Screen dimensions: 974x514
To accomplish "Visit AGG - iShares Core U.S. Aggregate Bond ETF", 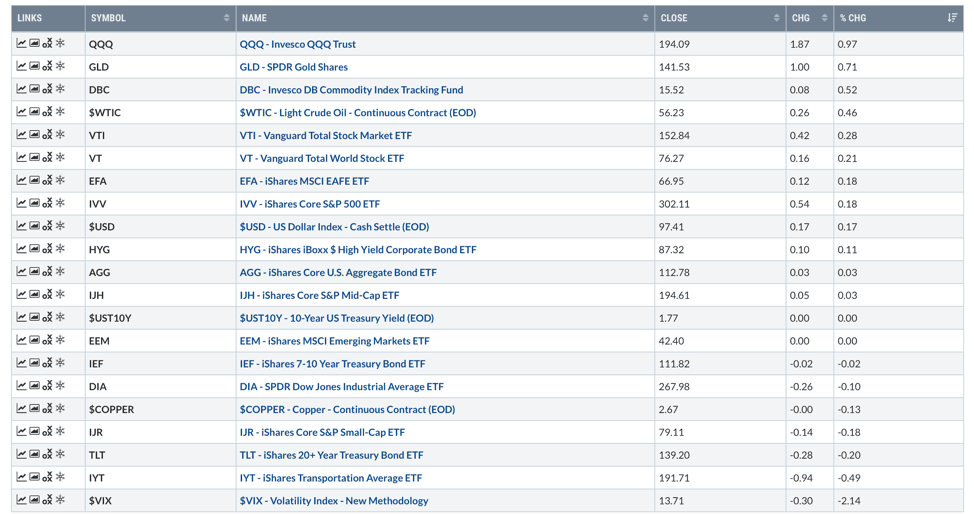I will click(338, 273).
